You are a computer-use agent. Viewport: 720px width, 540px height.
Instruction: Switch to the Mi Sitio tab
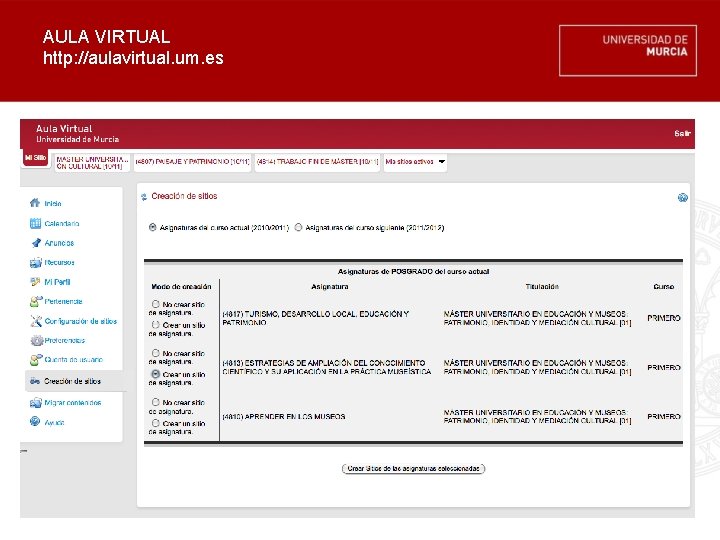tap(35, 158)
